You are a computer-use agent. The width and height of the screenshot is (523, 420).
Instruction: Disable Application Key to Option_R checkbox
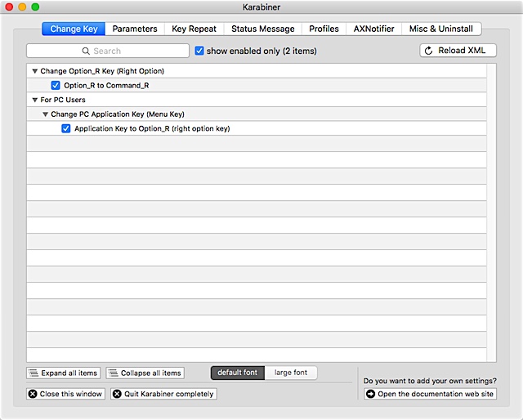click(x=65, y=128)
